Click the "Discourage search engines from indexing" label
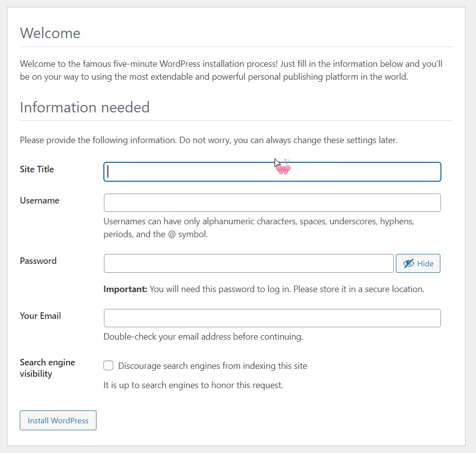Screen dimensions: 476x453 tap(212, 366)
